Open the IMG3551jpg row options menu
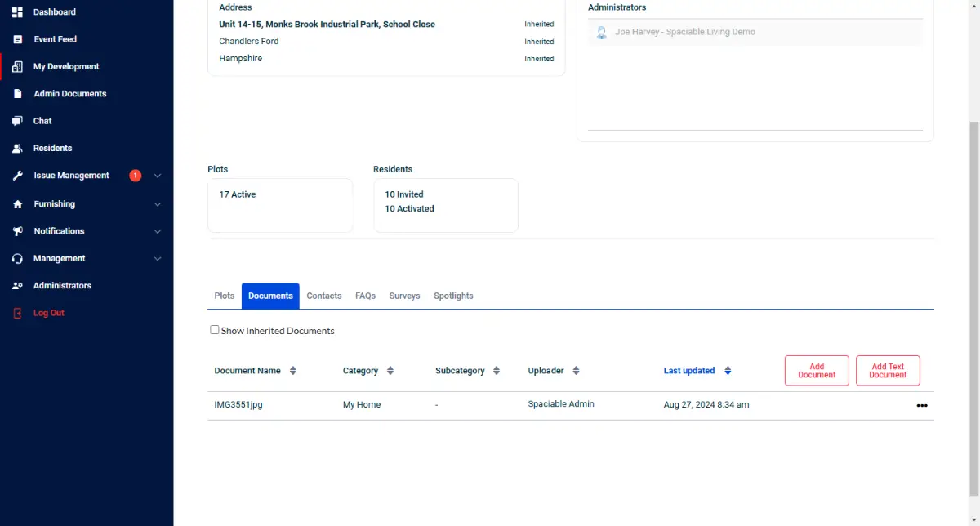 922,405
